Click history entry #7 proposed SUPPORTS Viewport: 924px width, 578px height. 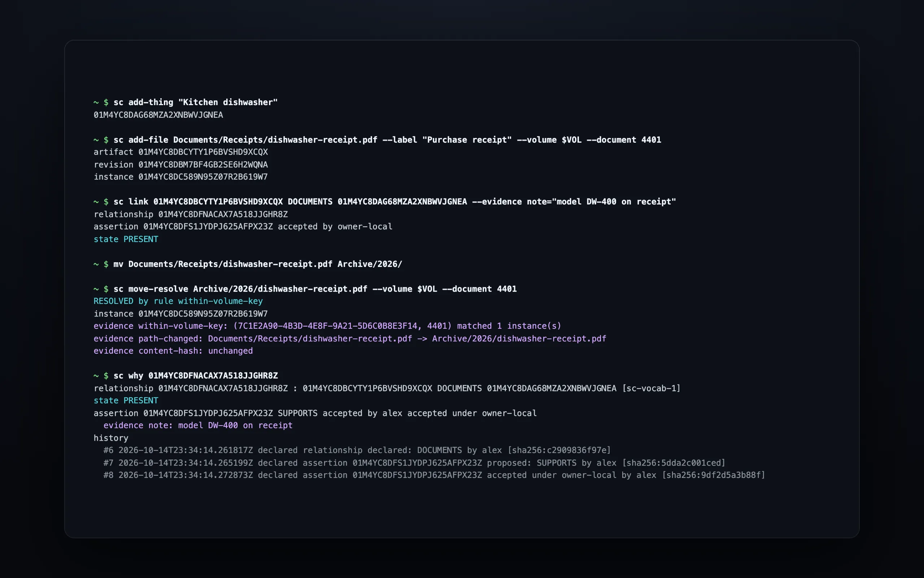pos(414,463)
